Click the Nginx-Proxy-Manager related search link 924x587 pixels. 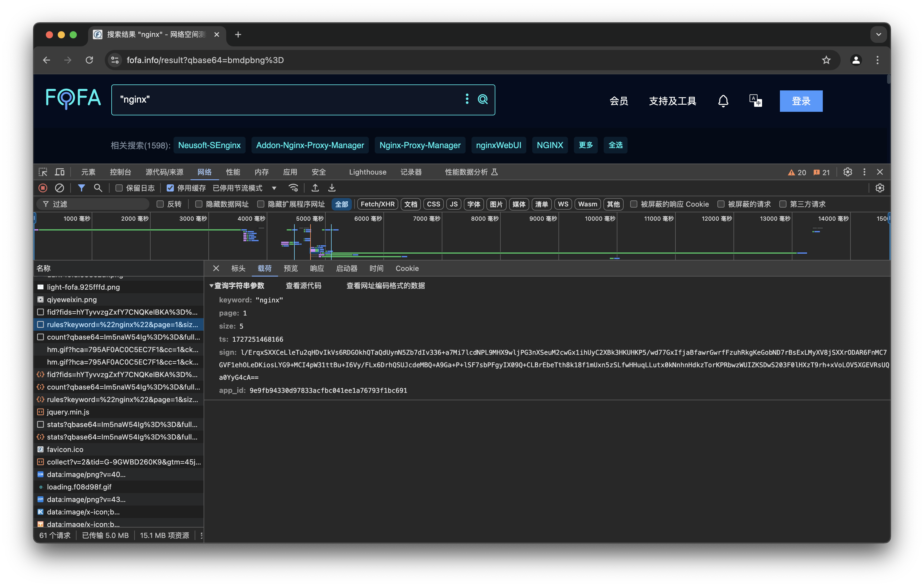coord(420,145)
